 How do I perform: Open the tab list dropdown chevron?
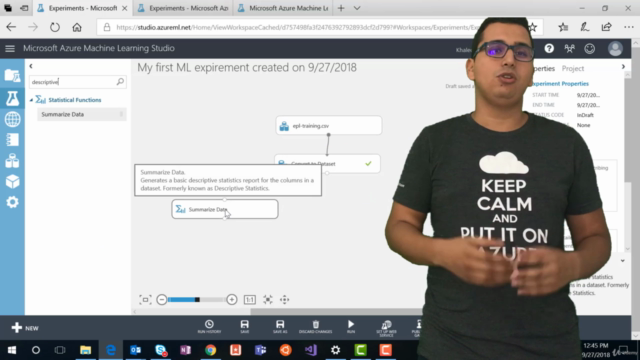click(x=357, y=8)
